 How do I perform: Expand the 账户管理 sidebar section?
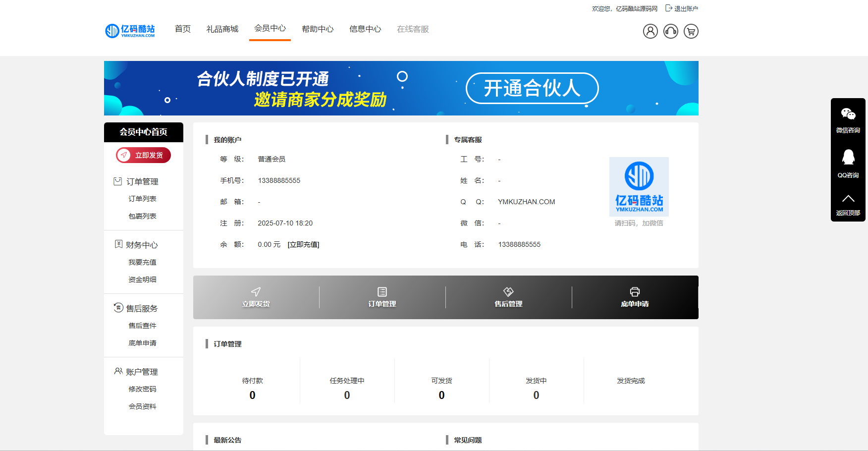pos(141,371)
